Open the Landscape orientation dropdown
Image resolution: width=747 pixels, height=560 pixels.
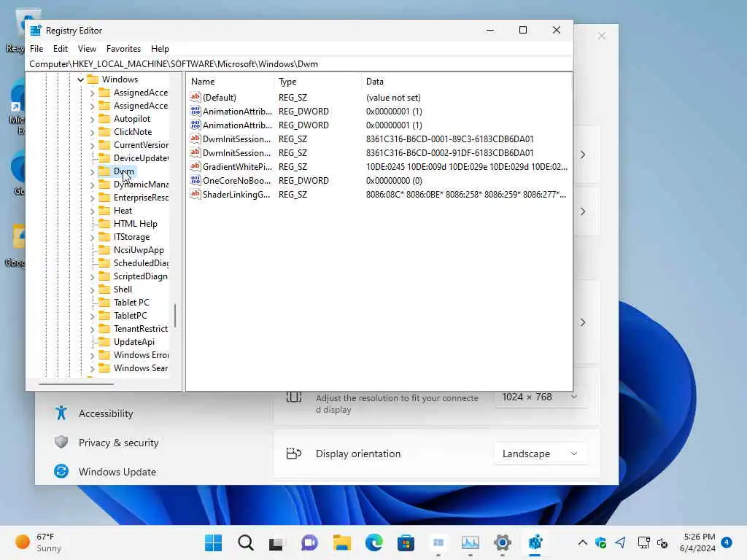click(x=541, y=454)
